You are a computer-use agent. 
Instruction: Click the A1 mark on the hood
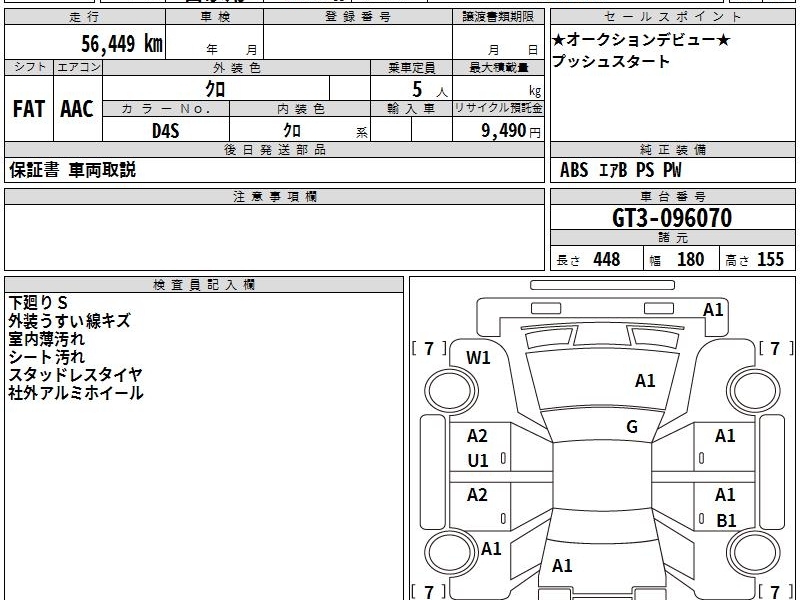click(645, 381)
